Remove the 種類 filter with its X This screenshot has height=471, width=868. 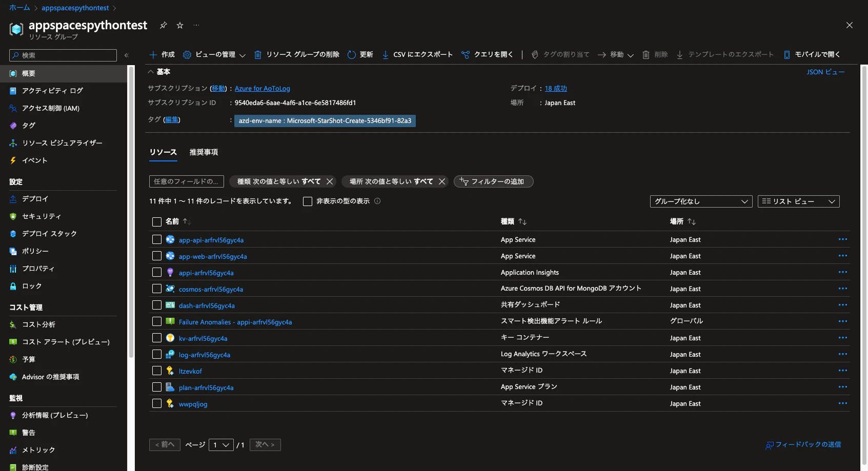point(330,181)
